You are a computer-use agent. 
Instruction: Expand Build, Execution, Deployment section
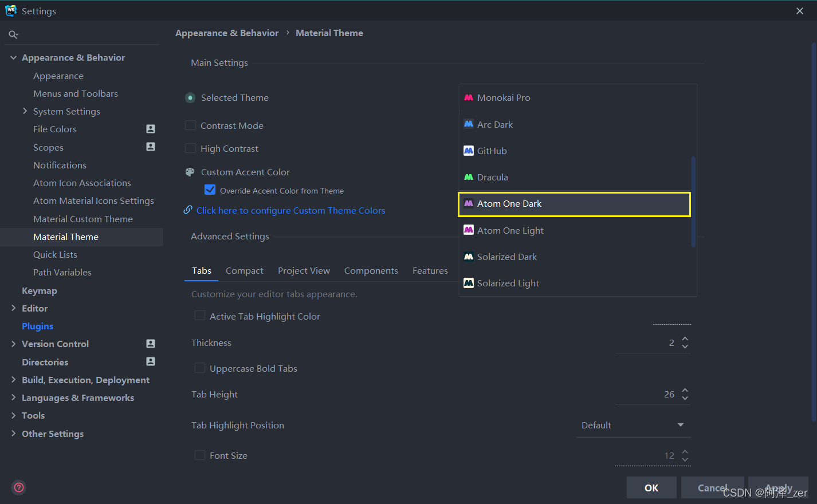tap(13, 380)
